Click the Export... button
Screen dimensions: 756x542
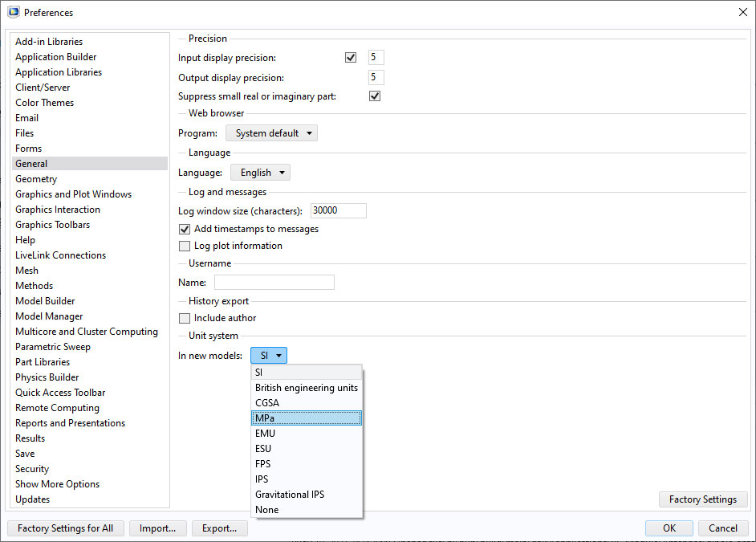click(219, 528)
